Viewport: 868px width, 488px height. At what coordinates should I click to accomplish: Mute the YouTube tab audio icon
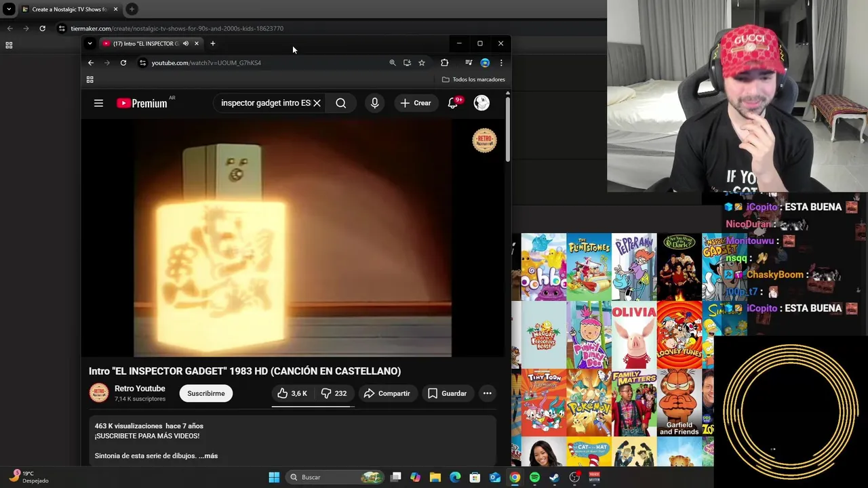(x=185, y=43)
